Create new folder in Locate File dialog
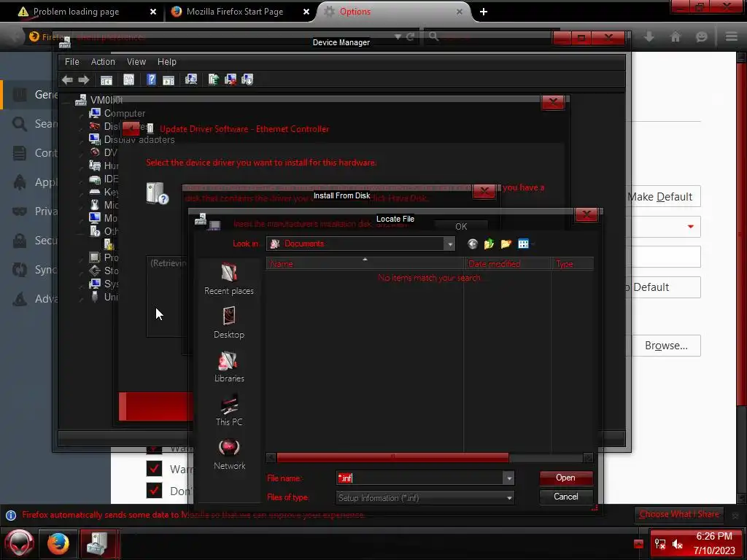 (506, 244)
